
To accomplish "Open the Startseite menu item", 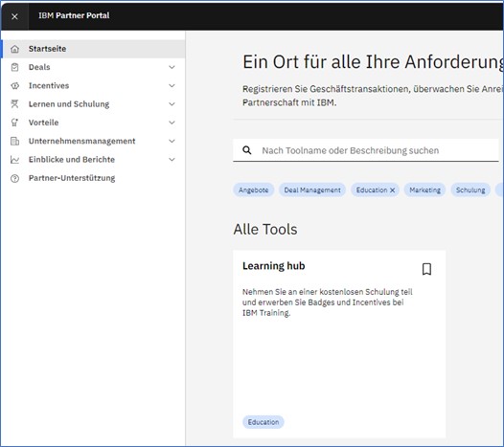I will point(93,49).
